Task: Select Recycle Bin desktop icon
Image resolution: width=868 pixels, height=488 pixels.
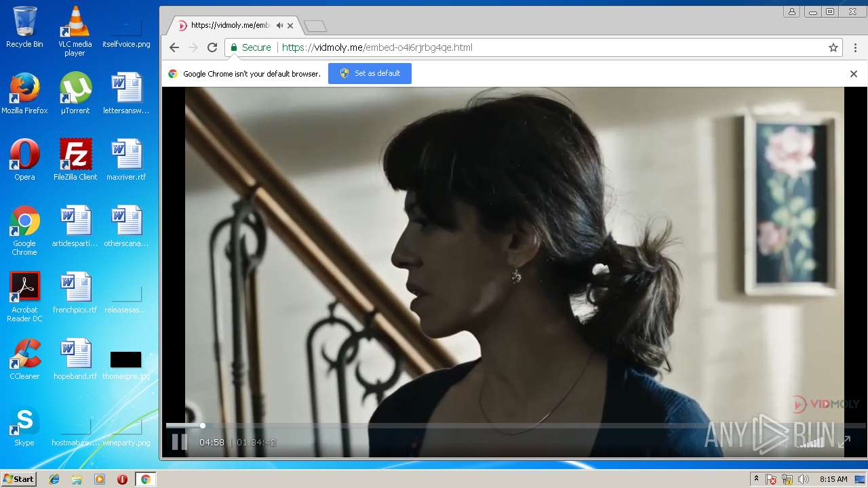Action: [24, 27]
